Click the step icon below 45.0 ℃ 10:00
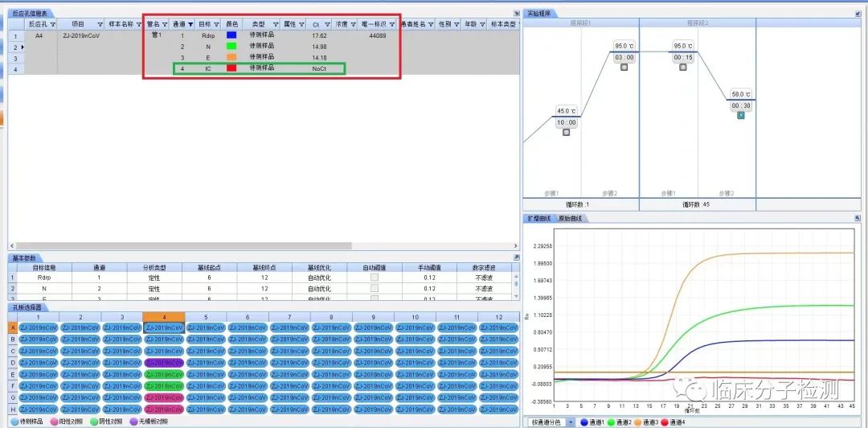Screen dimensions: 868x428 (566, 132)
